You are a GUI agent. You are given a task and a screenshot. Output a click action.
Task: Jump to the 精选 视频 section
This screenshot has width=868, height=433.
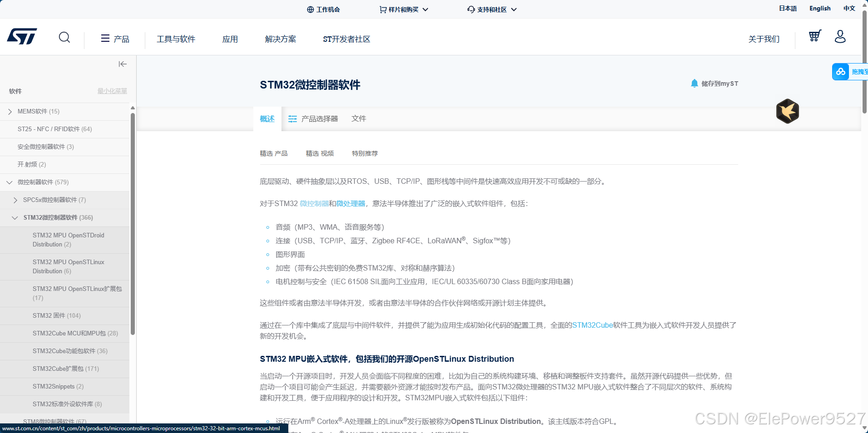(320, 153)
